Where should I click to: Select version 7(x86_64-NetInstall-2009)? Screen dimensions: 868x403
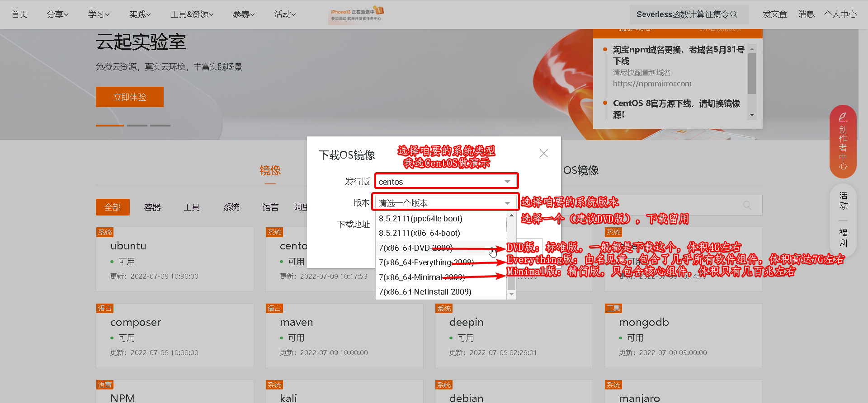[441, 292]
